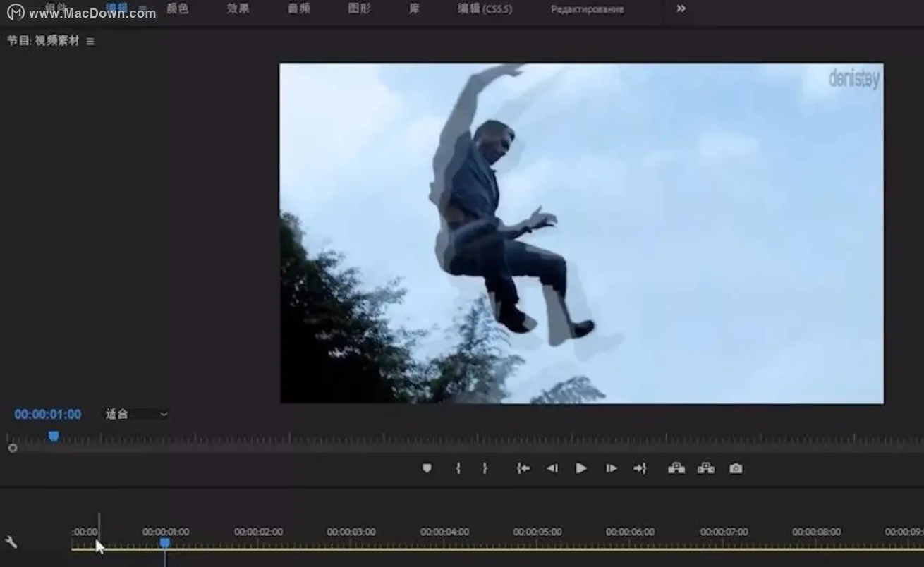Image resolution: width=924 pixels, height=567 pixels.
Task: Play the sequence
Action: pos(581,468)
